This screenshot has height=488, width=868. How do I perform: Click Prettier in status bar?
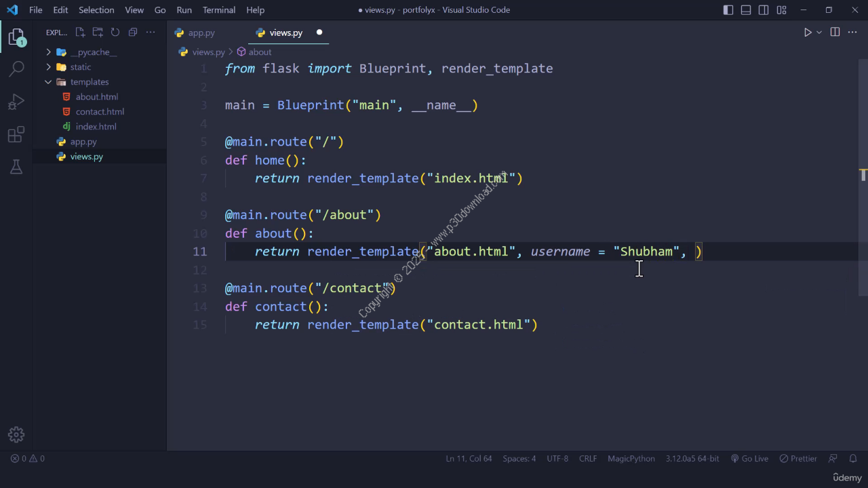pos(798,459)
